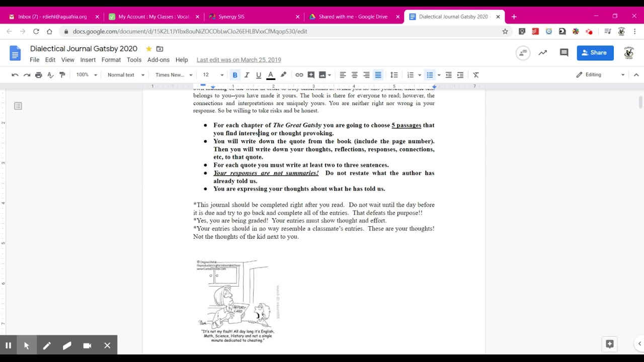Open the Normal text style dropdown

pos(126,75)
